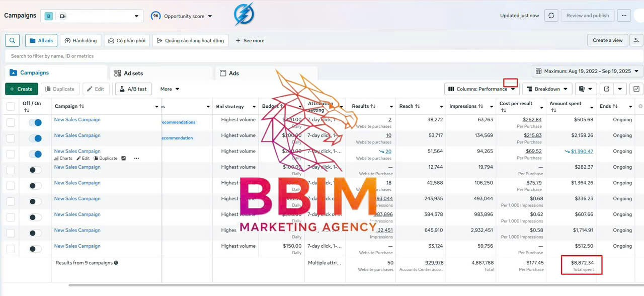The height and width of the screenshot is (296, 644).
Task: Open the Breakdown dropdown
Action: (546, 89)
